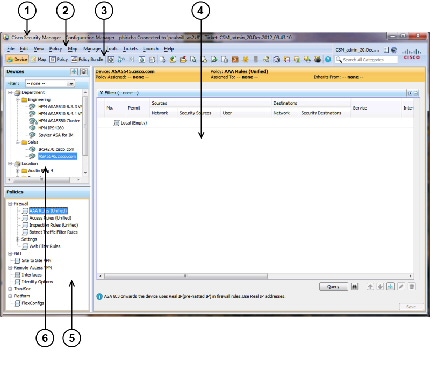
Task: Select Access Rules (Unified) policy
Action: click(50, 218)
